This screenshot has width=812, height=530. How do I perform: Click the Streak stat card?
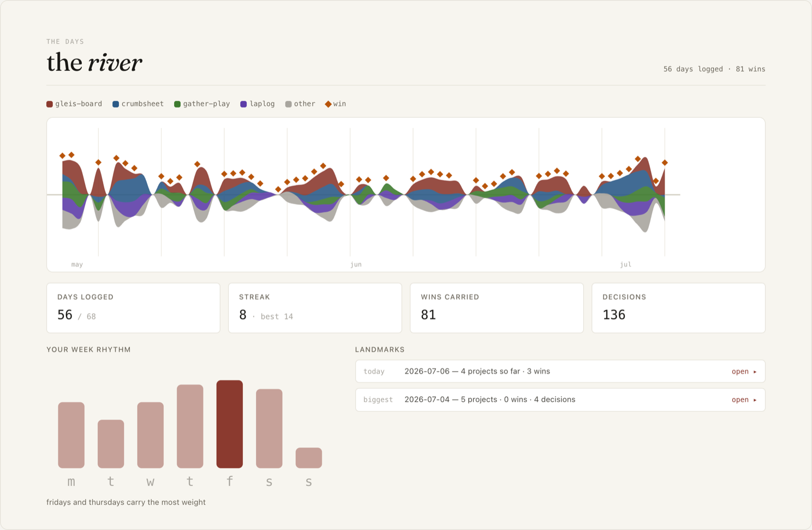(315, 308)
